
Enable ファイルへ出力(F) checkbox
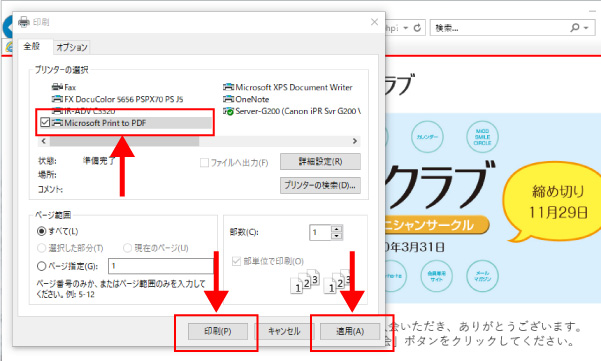pyautogui.click(x=204, y=163)
